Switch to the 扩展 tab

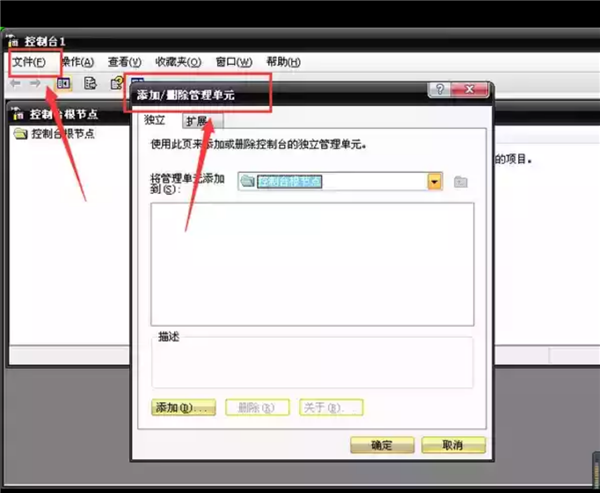(195, 121)
